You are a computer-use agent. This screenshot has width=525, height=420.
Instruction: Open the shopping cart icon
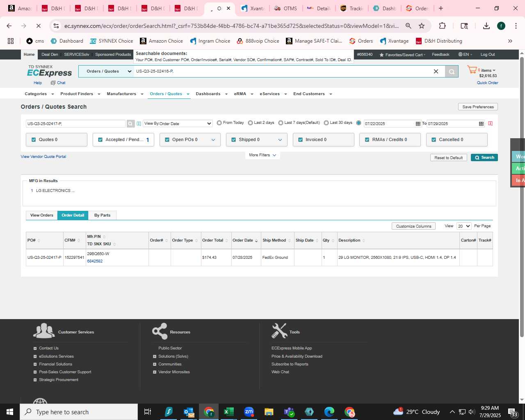point(472,70)
